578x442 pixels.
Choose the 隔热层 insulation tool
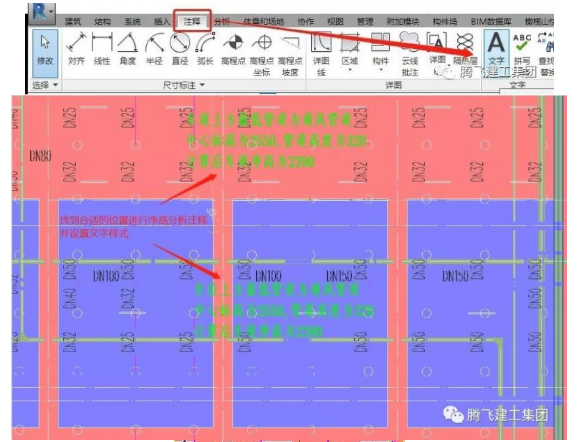465,49
